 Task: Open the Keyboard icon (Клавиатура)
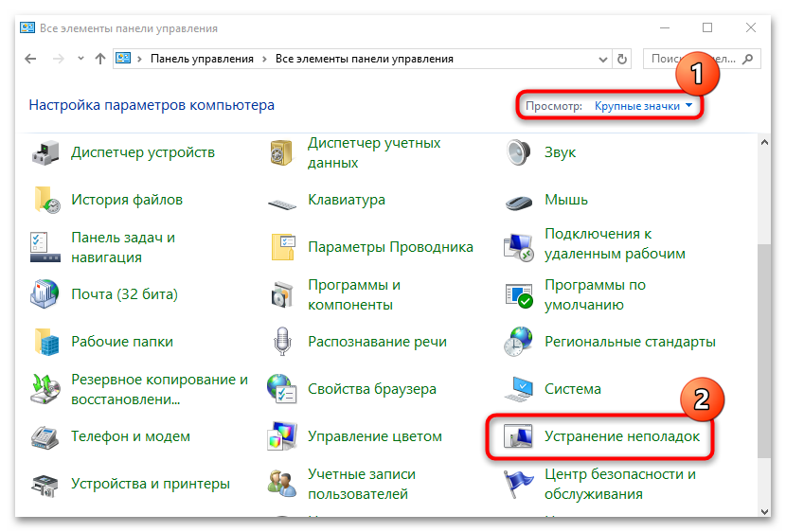click(282, 204)
